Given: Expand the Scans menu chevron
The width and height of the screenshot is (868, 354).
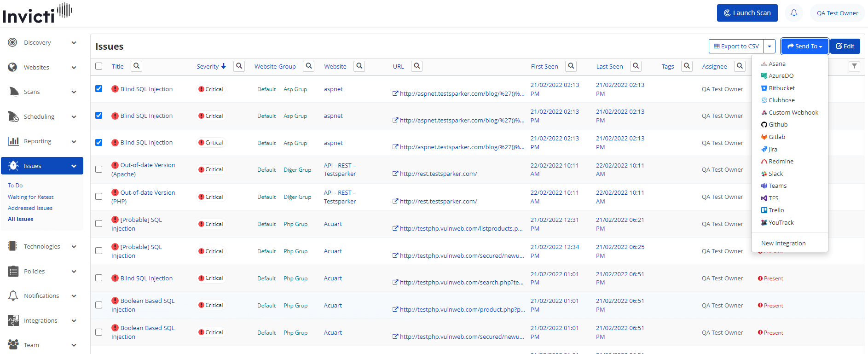Looking at the screenshot, I should pyautogui.click(x=74, y=92).
